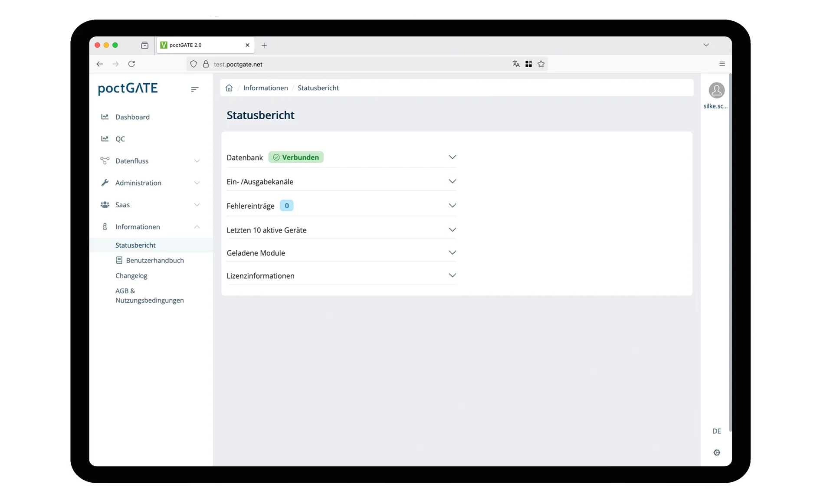Open Benutzerhandbuch in the sidebar
The width and height of the screenshot is (833, 504).
155,260
